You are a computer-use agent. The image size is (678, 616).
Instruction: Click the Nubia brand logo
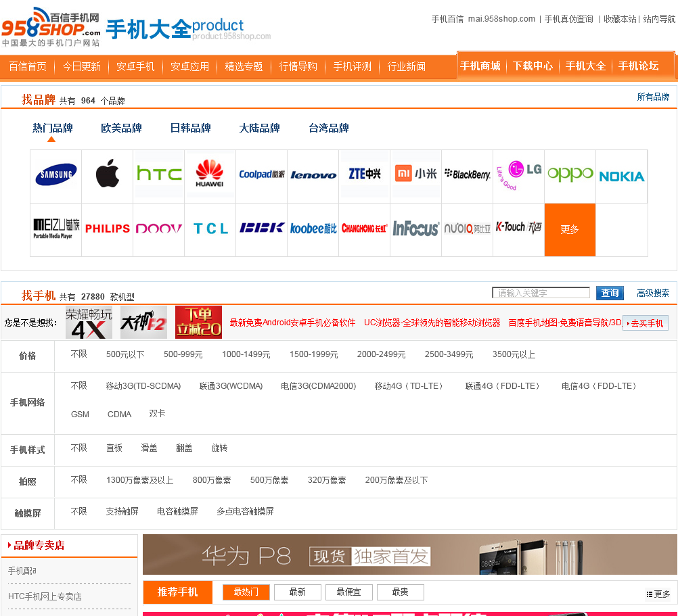pyautogui.click(x=468, y=228)
